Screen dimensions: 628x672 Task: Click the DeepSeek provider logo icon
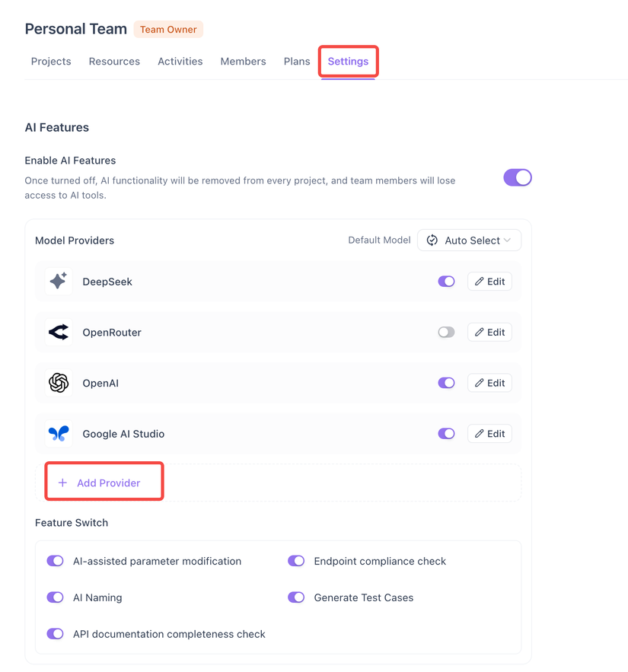point(59,282)
